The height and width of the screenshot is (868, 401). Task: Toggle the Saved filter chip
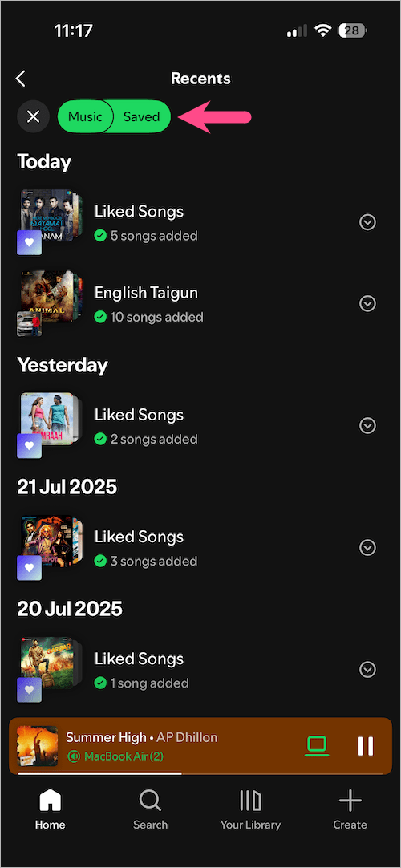[x=142, y=117]
